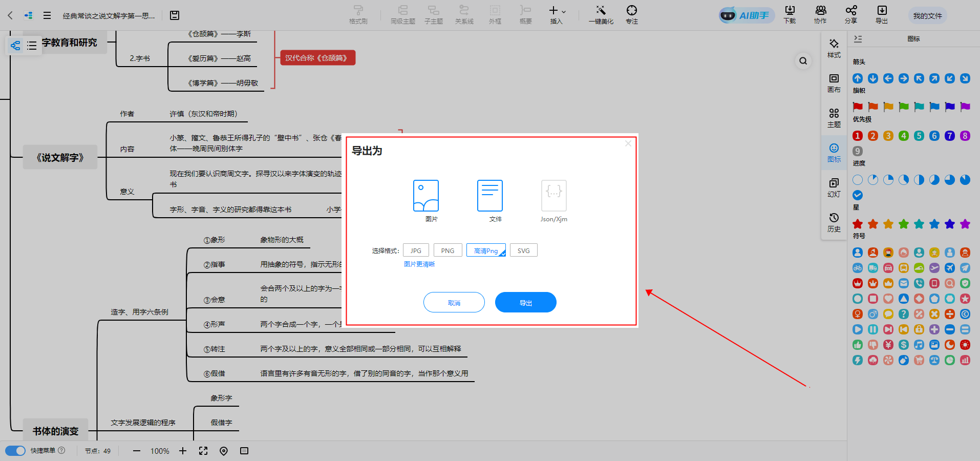Open the 分享 share icon
This screenshot has width=980, height=461.
tap(850, 14)
